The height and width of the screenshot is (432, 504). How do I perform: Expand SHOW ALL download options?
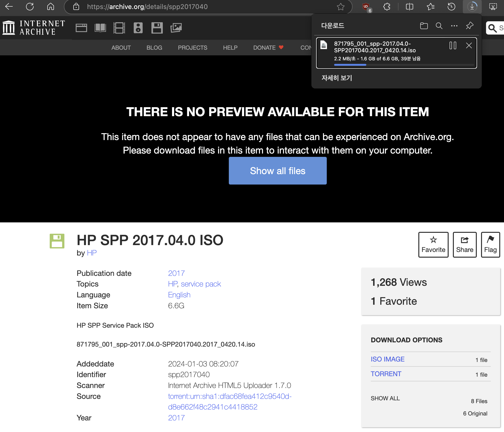pyautogui.click(x=385, y=398)
